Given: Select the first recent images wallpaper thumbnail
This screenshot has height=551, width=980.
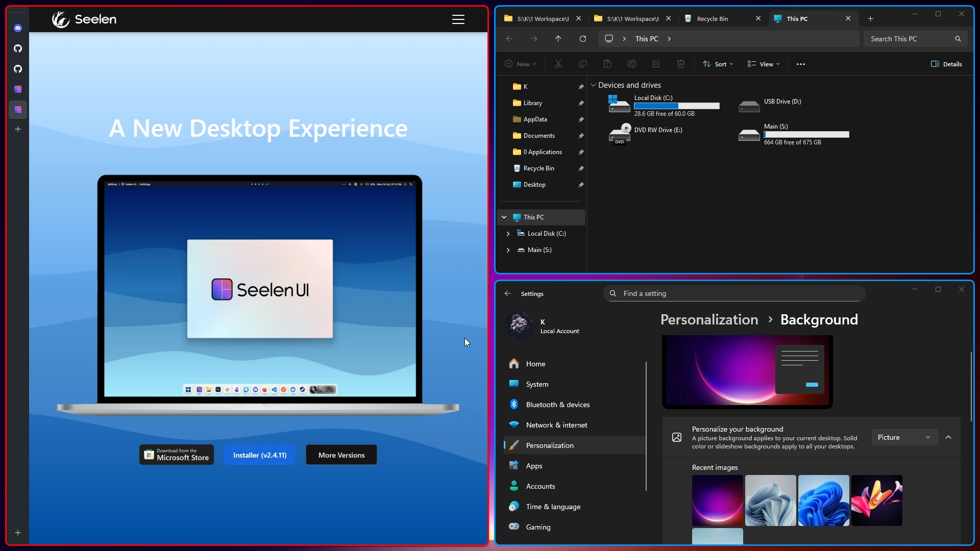Looking at the screenshot, I should [718, 500].
